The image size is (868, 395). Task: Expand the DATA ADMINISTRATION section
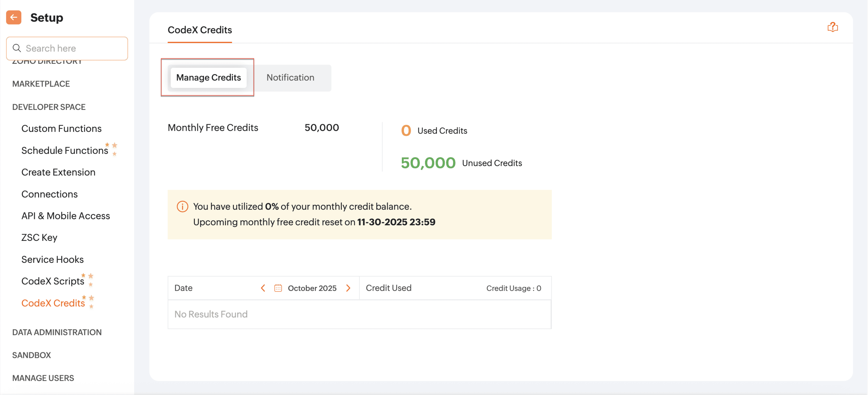click(x=57, y=332)
